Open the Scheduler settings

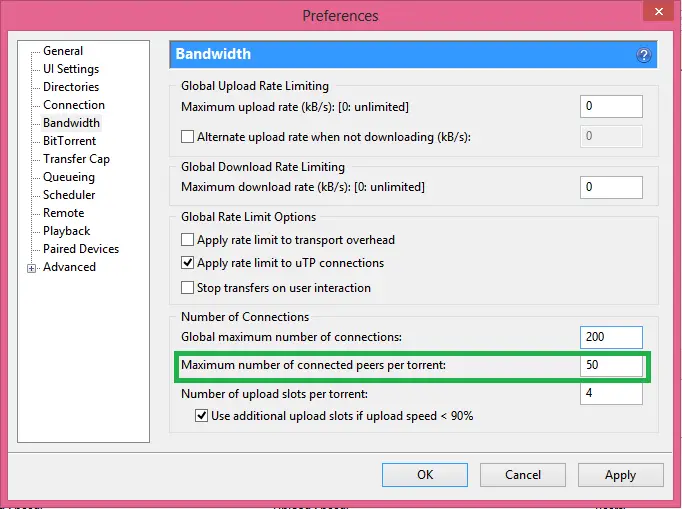(x=69, y=195)
